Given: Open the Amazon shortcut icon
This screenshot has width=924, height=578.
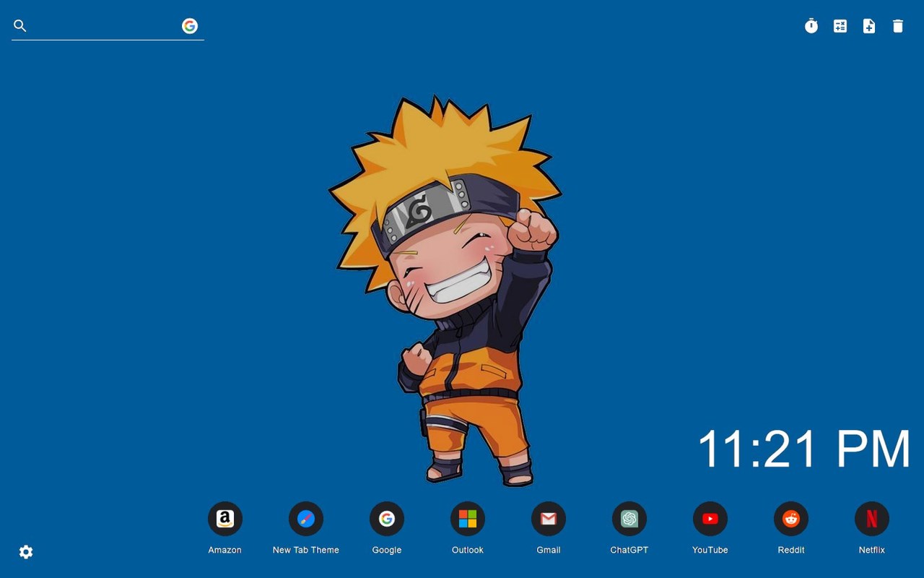Looking at the screenshot, I should click(225, 519).
